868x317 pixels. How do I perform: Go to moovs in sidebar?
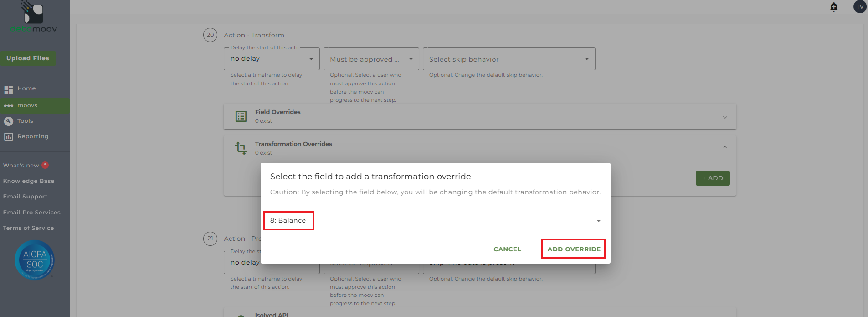(x=27, y=106)
